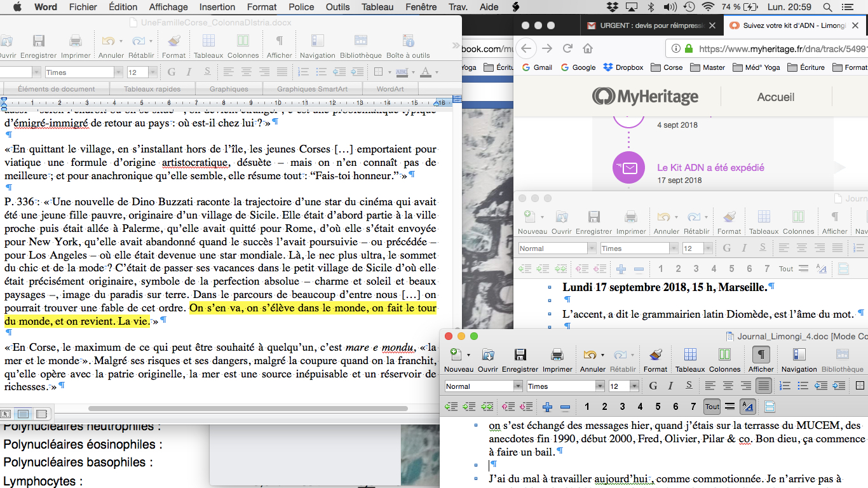Open Insertion menu in menu bar
This screenshot has width=868, height=488.
[217, 7]
